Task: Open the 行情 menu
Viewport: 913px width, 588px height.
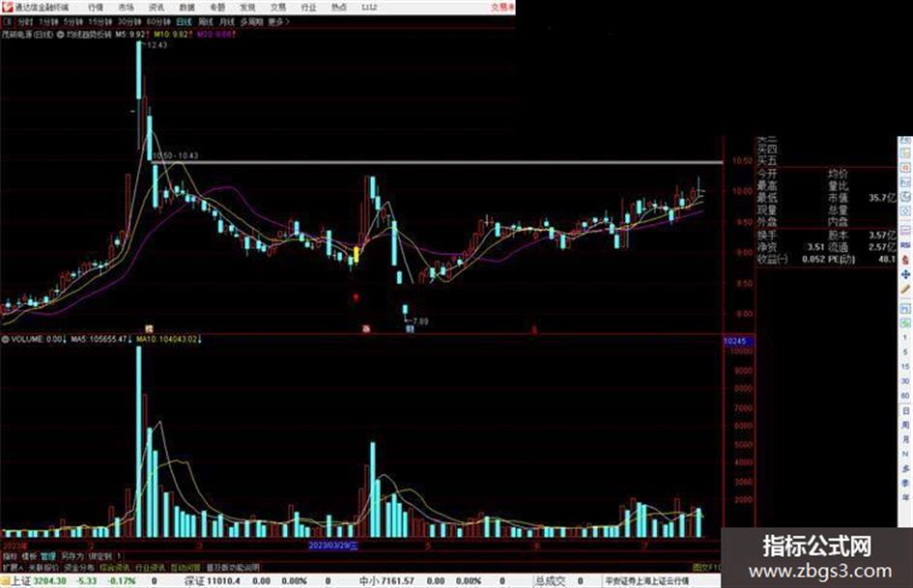Action: tap(96, 7)
